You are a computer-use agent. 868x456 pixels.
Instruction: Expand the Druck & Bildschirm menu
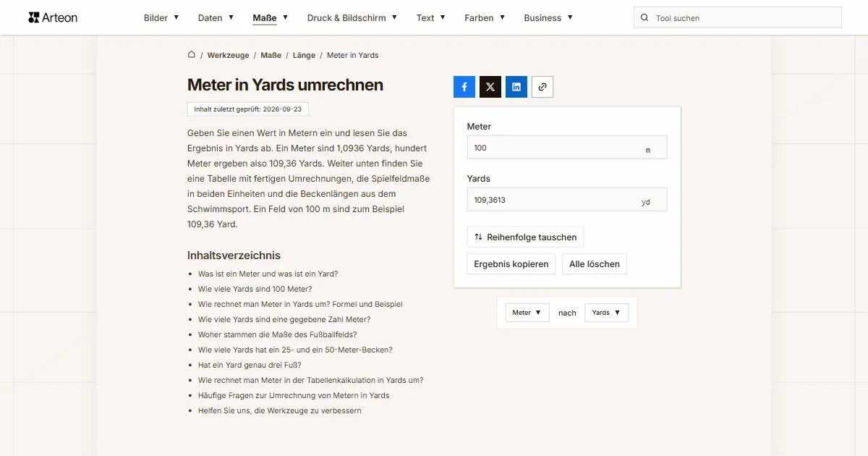(x=352, y=17)
